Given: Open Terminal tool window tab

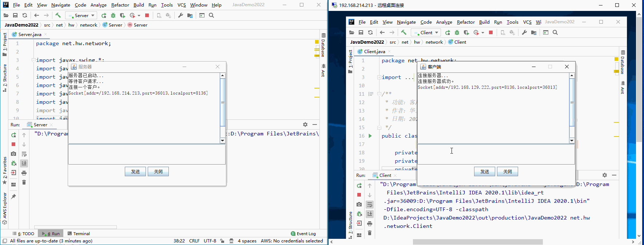Looking at the screenshot, I should pyautogui.click(x=79, y=234).
